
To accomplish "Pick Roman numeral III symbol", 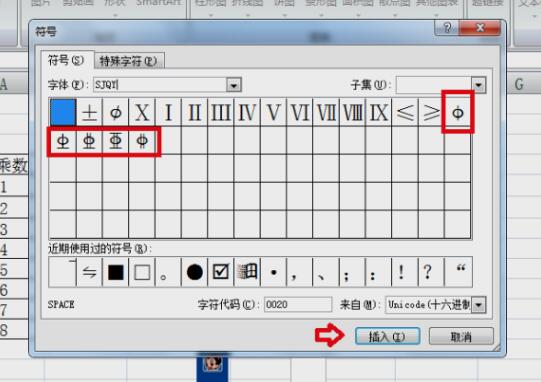I will pyautogui.click(x=221, y=112).
